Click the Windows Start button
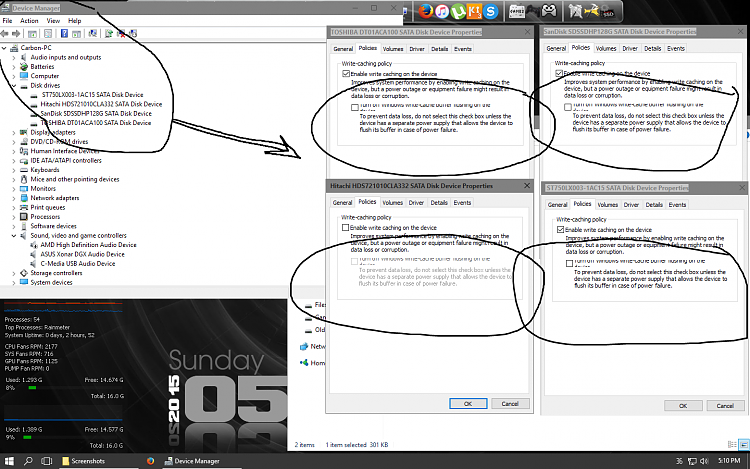The image size is (750, 469). point(9,461)
